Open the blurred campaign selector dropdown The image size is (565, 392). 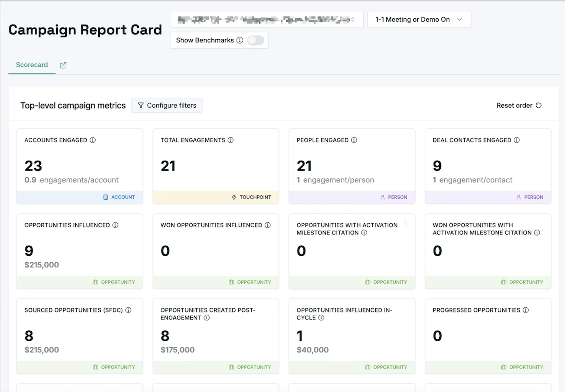266,20
